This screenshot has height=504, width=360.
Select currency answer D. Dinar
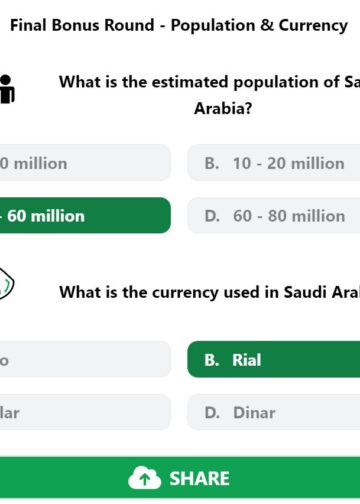[x=274, y=412]
